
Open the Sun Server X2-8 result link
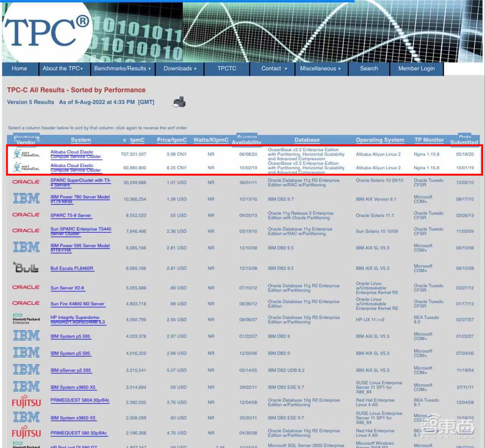(67, 288)
